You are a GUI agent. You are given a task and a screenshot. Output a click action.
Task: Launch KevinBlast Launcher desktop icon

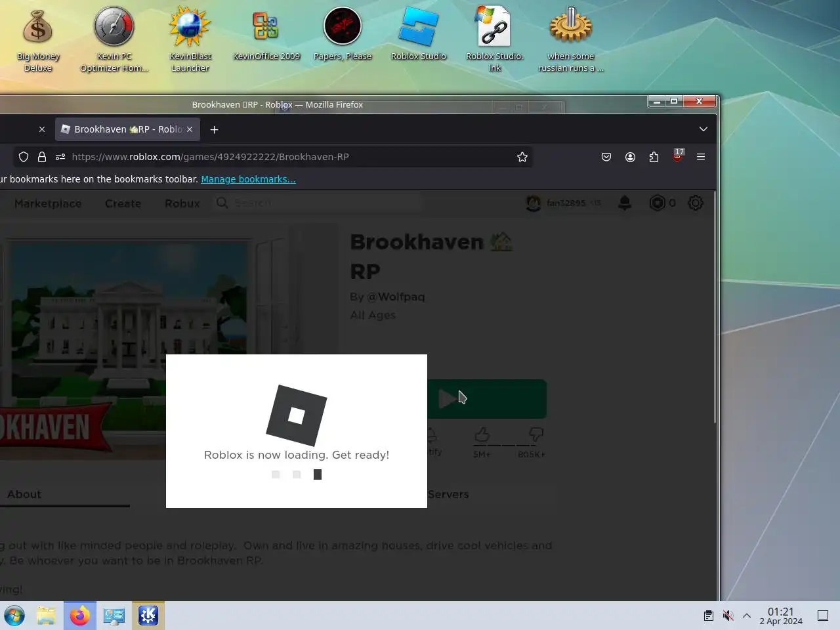pos(190,40)
